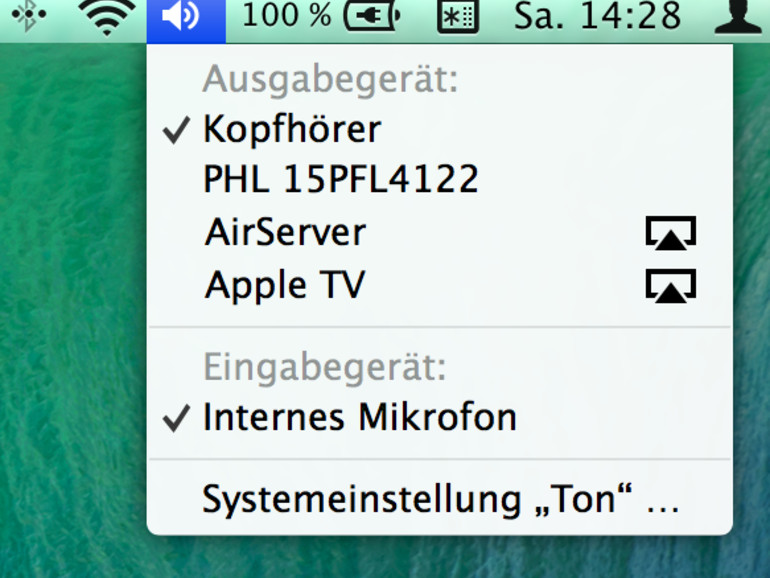
Task: Click the AirPlay icon beside AirServer
Action: tap(671, 233)
